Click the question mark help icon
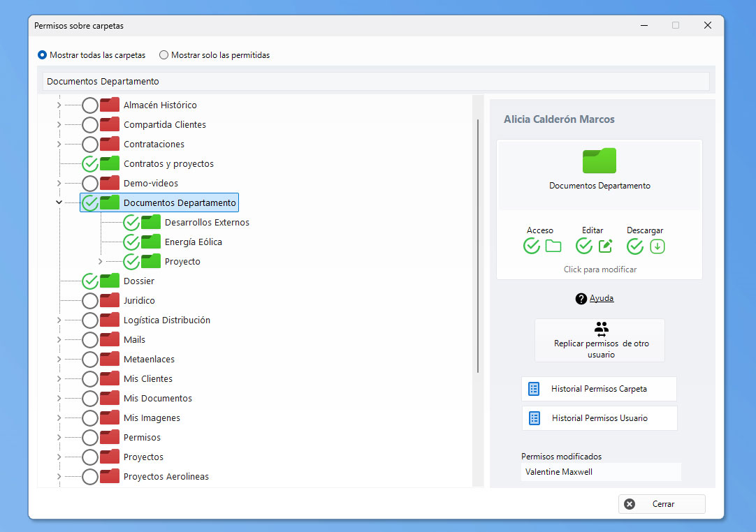Viewport: 756px width, 532px height. point(581,299)
